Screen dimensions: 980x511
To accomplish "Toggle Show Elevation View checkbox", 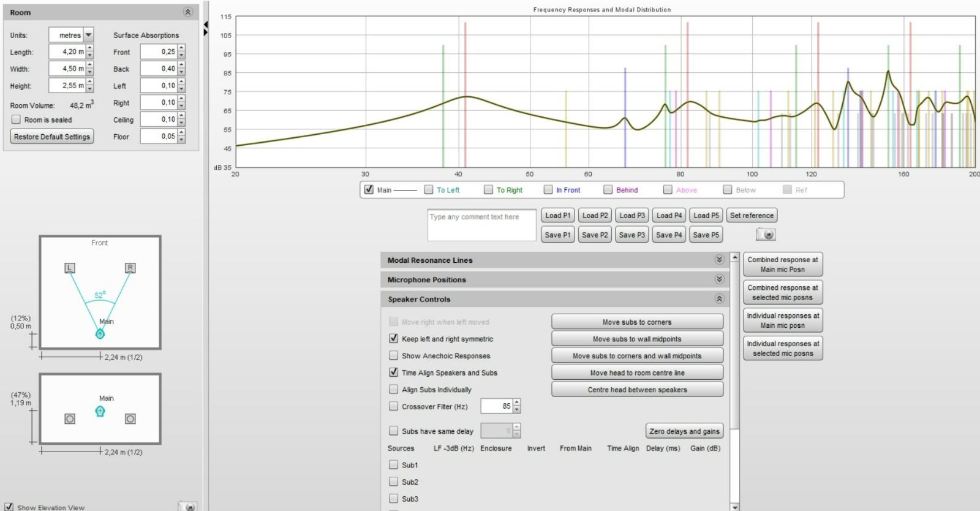I will (9, 507).
